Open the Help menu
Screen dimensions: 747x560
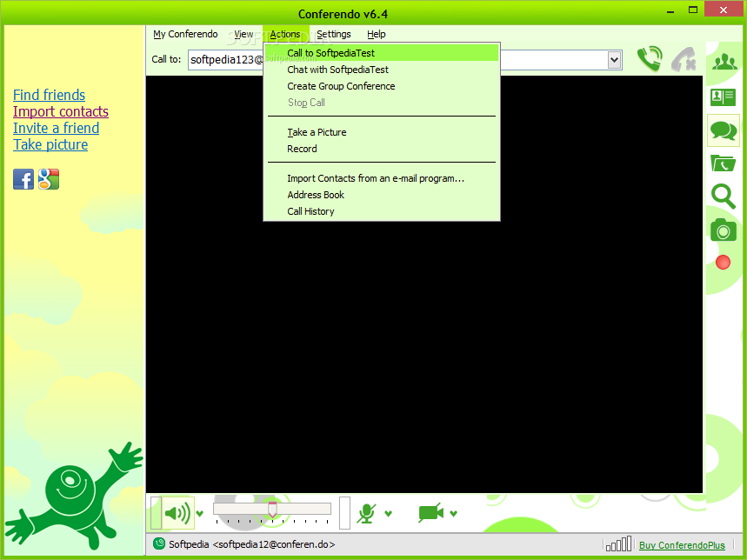[377, 34]
